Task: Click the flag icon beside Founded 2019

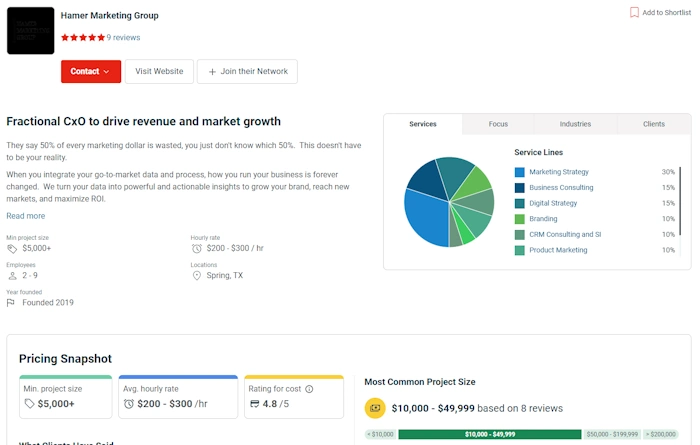Action: click(x=11, y=303)
